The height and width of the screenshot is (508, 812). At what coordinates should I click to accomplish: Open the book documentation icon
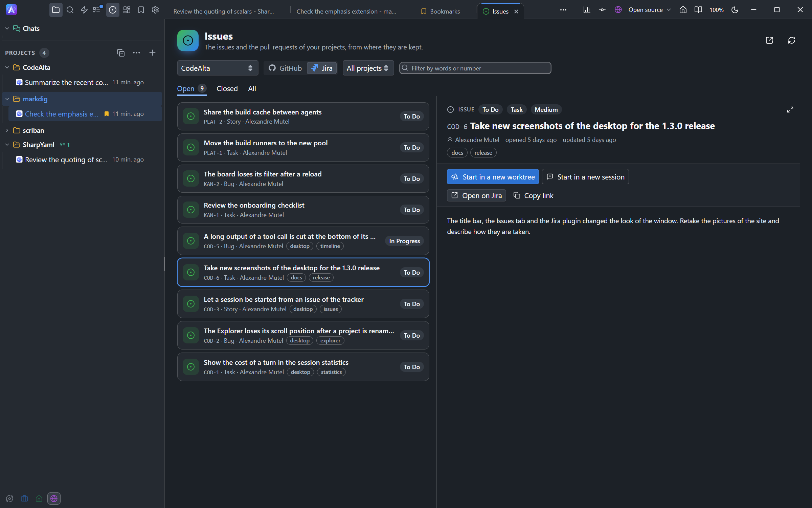698,10
